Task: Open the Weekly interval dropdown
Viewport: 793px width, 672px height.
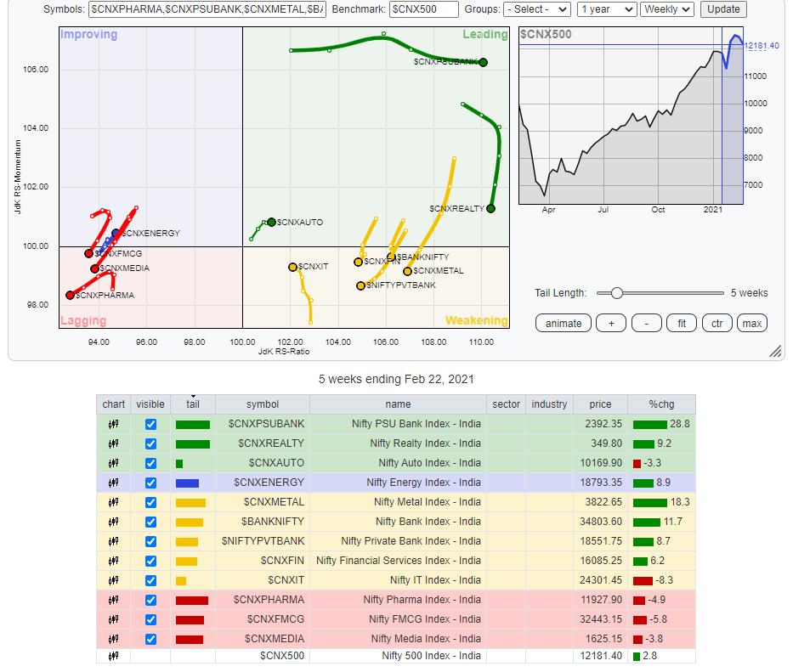Action: (666, 9)
